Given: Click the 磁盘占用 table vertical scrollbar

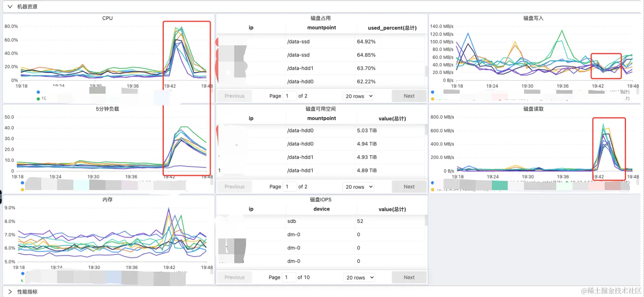Looking at the screenshot, I should click(426, 71).
